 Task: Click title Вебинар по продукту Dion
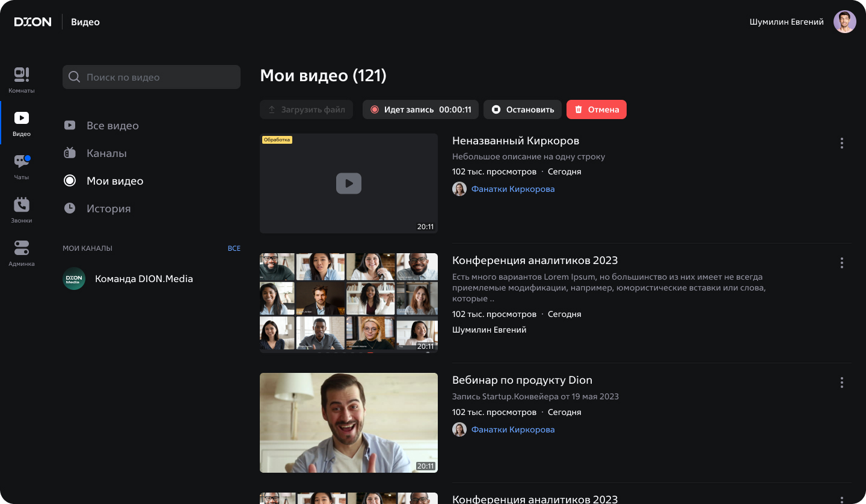(522, 380)
